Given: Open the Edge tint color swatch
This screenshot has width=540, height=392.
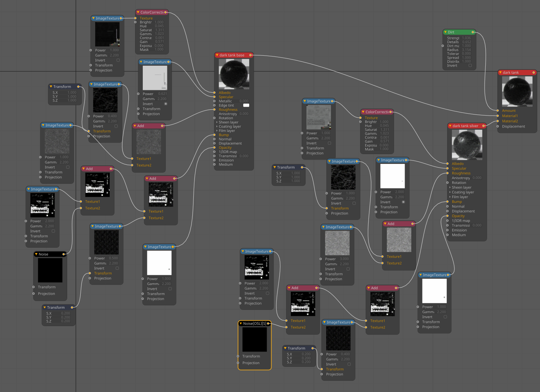Looking at the screenshot, I should [246, 106].
